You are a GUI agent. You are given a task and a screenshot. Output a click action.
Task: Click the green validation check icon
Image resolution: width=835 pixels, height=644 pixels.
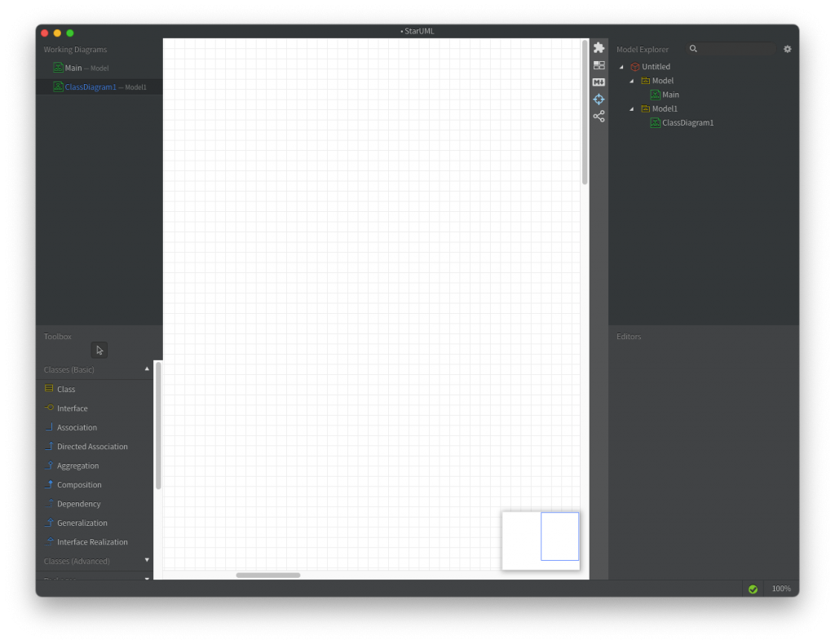point(753,589)
